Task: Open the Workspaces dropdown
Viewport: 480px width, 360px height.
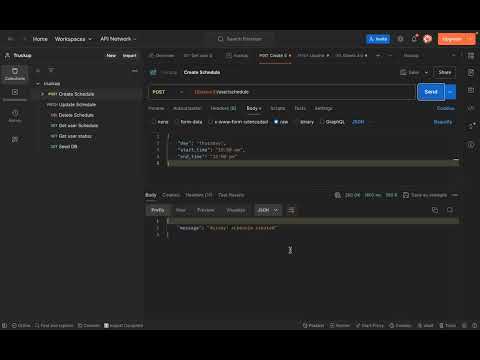Action: click(73, 39)
